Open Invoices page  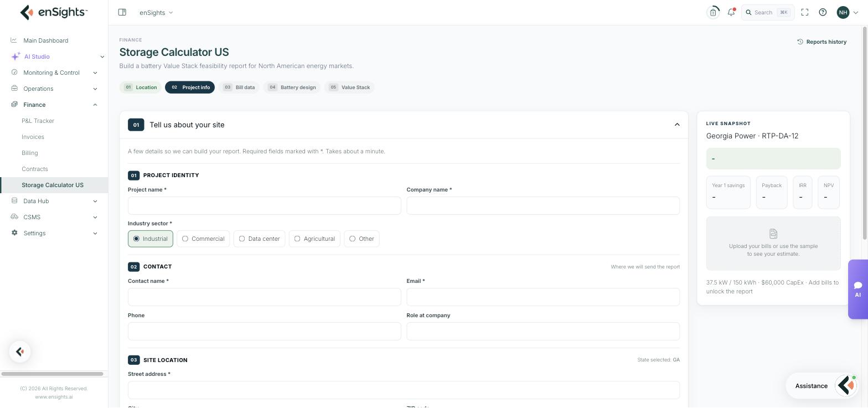coord(33,137)
